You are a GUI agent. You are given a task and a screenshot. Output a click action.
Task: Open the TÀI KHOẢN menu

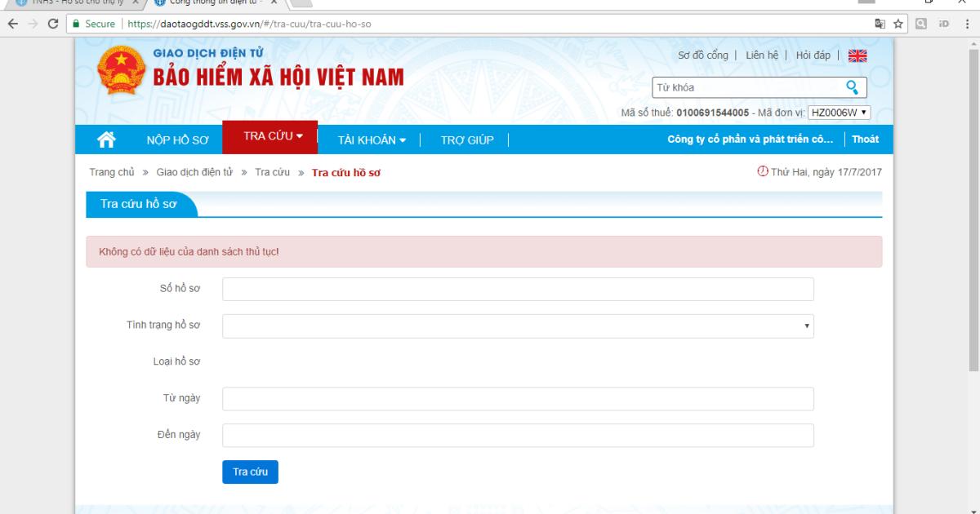click(x=372, y=140)
